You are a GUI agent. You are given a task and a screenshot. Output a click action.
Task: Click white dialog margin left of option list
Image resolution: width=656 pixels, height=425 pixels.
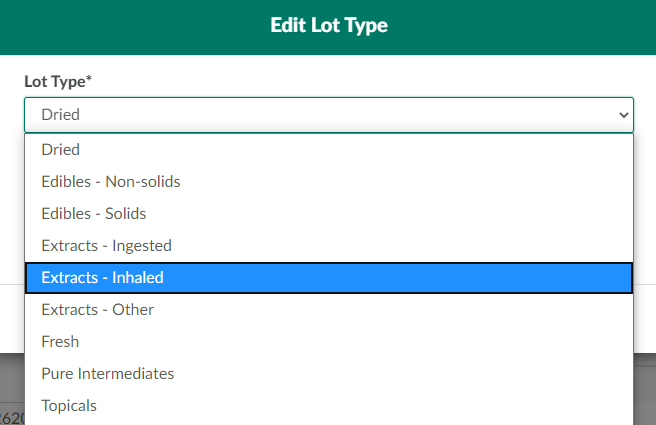tap(11, 220)
